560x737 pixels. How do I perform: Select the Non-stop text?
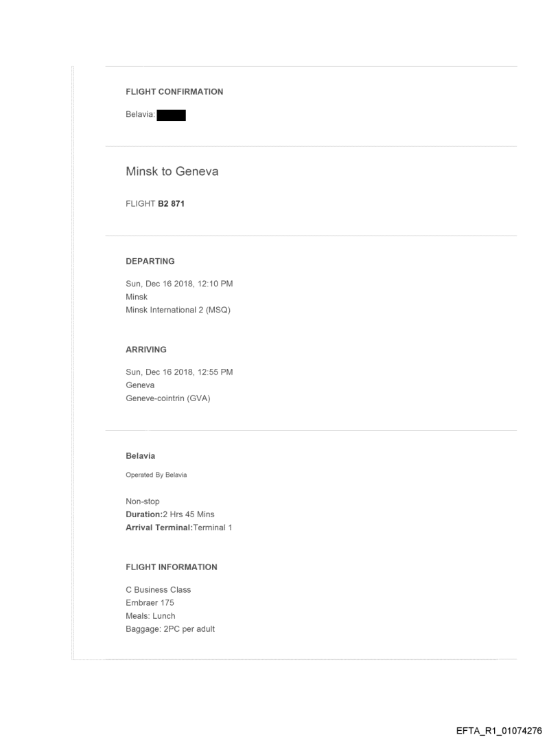pos(142,501)
